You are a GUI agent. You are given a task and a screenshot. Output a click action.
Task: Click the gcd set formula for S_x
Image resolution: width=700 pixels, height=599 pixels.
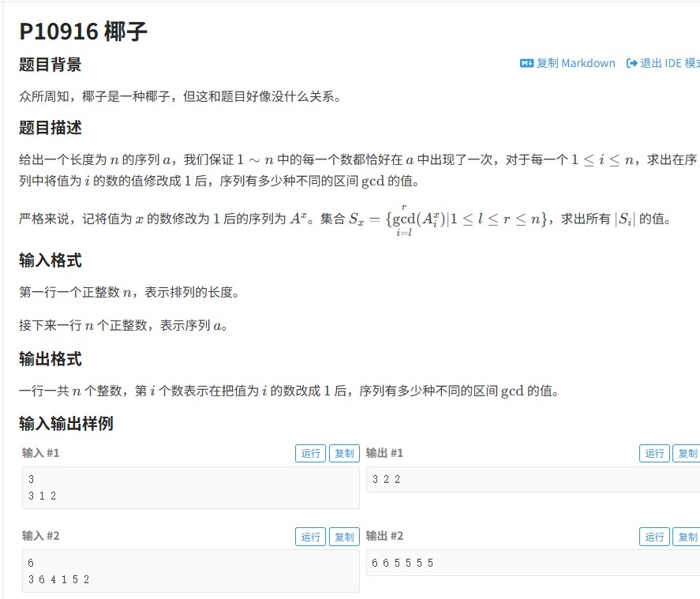click(447, 219)
